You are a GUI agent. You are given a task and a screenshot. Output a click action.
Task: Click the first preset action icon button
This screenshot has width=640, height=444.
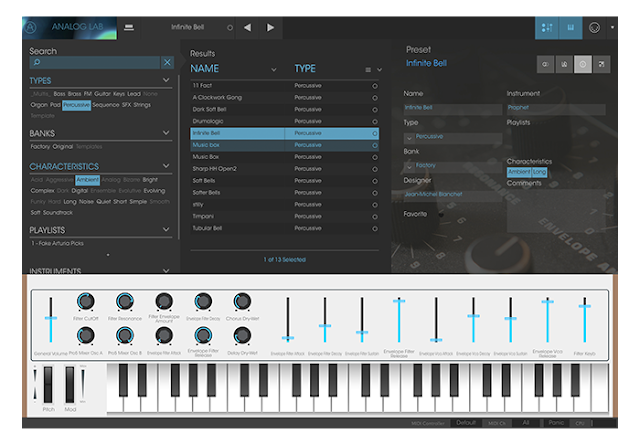[546, 64]
